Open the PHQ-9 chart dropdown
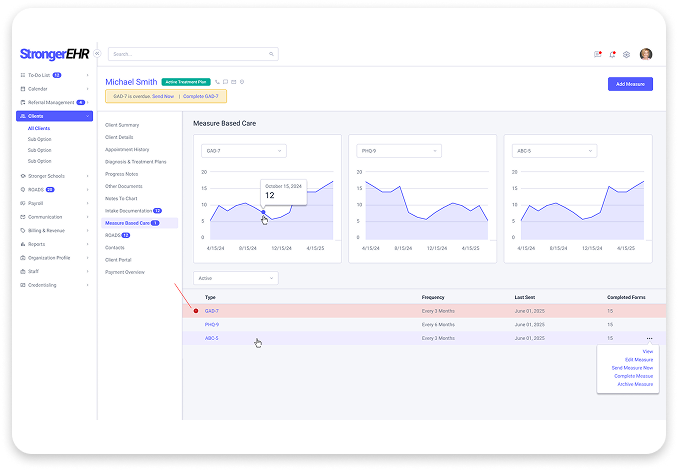This screenshot has width=678, height=470. (x=398, y=151)
